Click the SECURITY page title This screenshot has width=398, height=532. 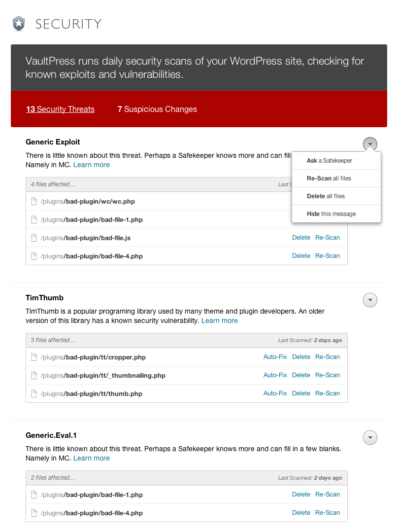[x=68, y=24]
